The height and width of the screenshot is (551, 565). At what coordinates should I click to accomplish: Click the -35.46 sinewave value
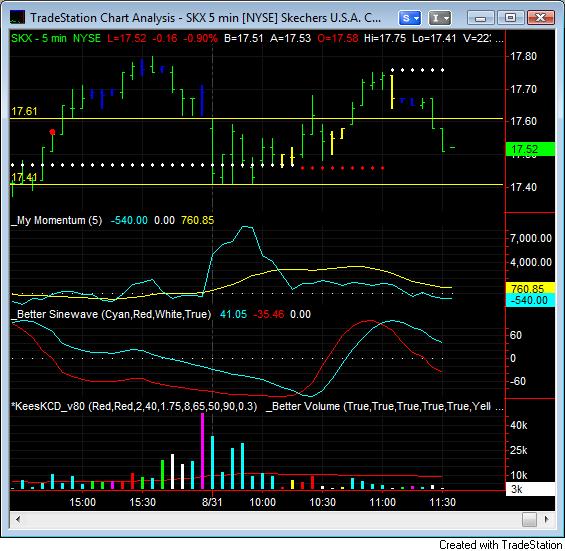click(268, 314)
